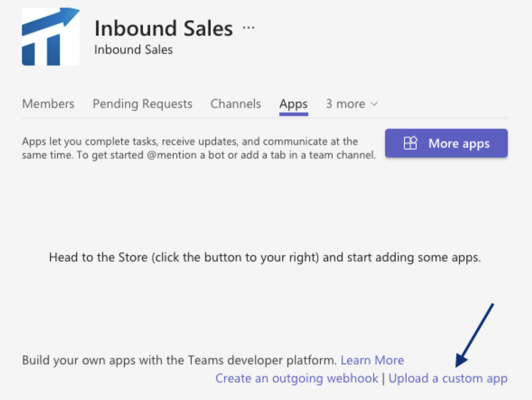Open the Pending Requests tab
This screenshot has height=400, width=532.
[x=143, y=104]
